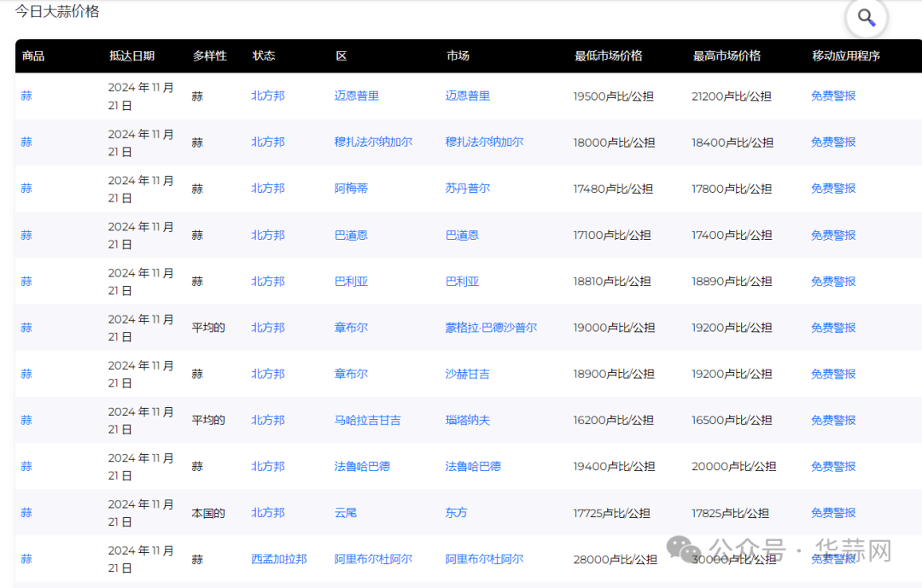Open the 瑙塔纳夫 market link
922x588 pixels.
pyautogui.click(x=468, y=421)
